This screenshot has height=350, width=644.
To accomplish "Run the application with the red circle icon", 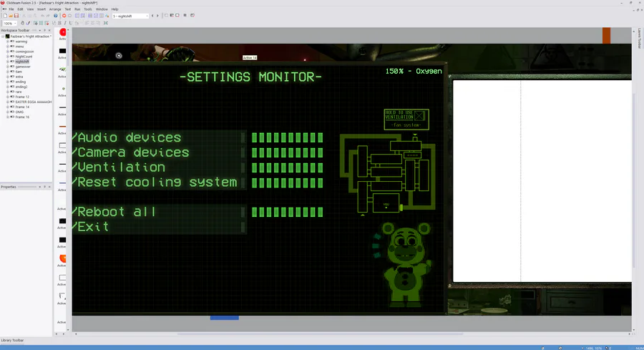I will (x=64, y=16).
